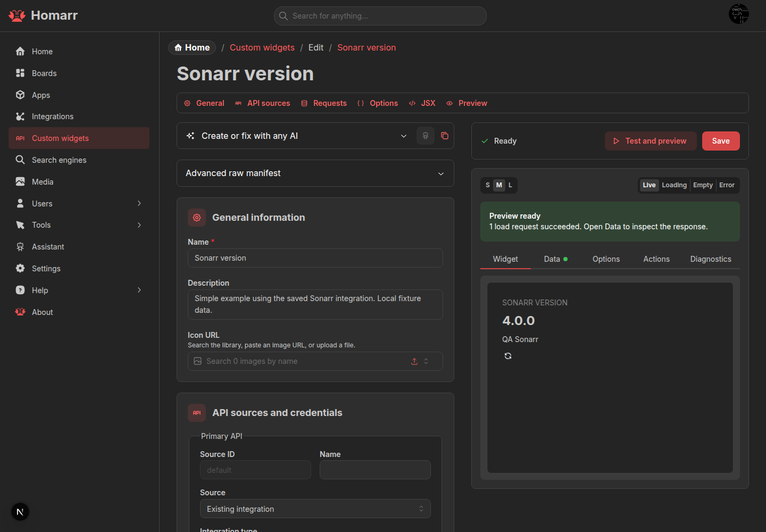
Task: Click the upload icon in Icon URL field
Action: pyautogui.click(x=414, y=361)
